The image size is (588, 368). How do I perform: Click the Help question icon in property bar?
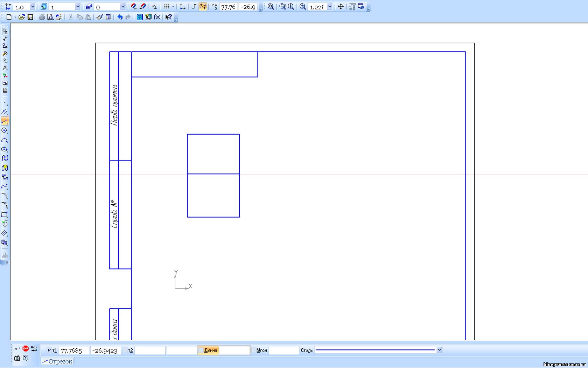click(x=26, y=358)
